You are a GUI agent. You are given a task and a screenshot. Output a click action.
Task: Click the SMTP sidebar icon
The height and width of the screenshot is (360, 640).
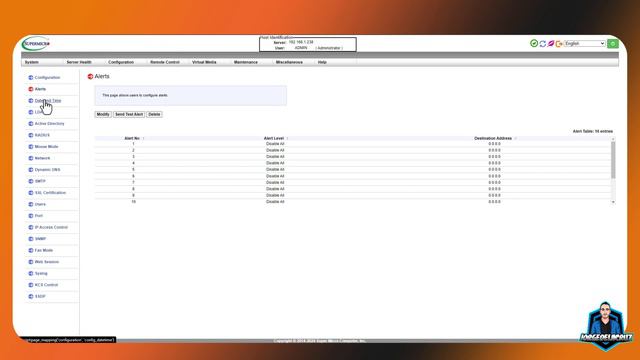click(31, 181)
